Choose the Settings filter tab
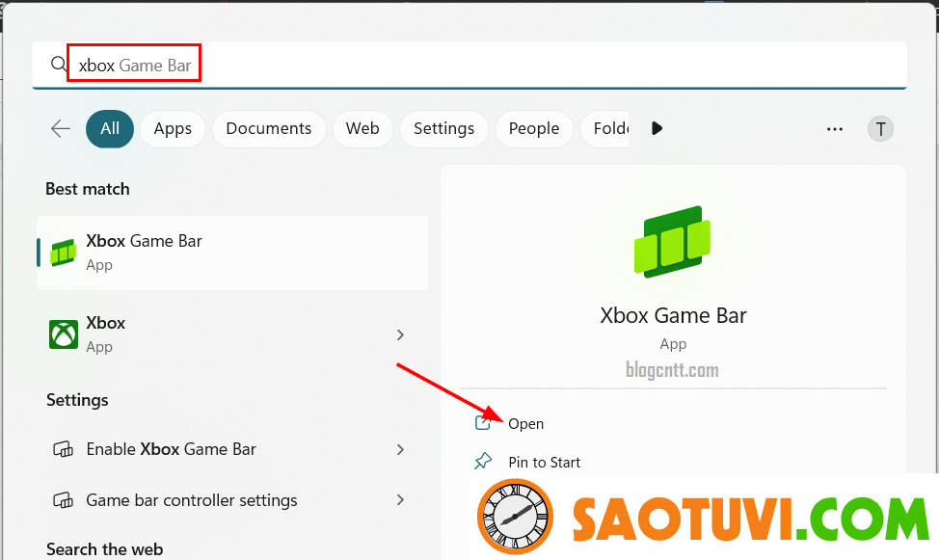The image size is (939, 560). (x=443, y=128)
